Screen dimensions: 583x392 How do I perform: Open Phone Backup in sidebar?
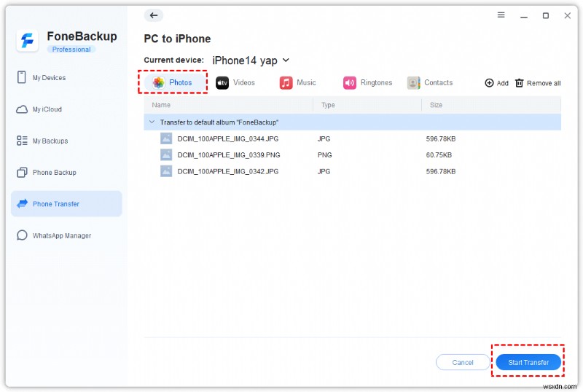click(66, 172)
